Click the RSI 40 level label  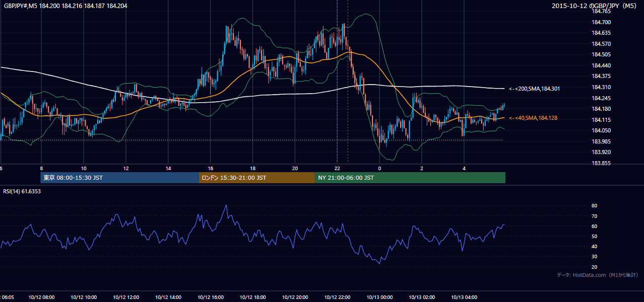pos(594,246)
